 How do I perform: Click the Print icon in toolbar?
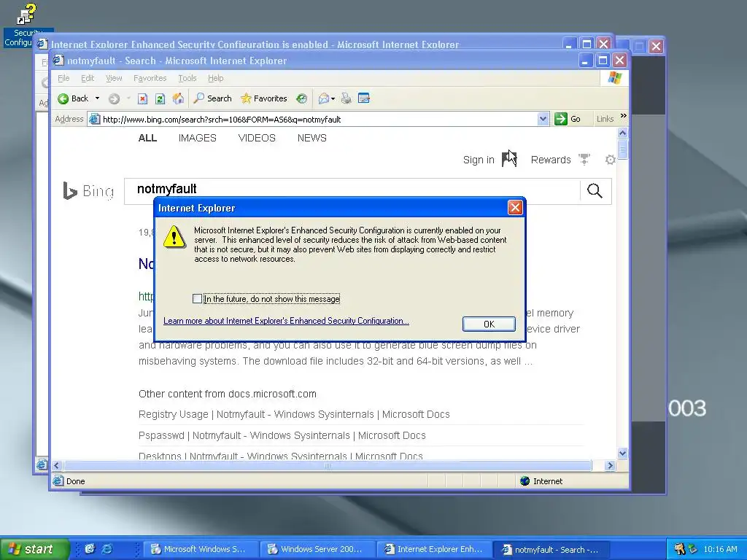[347, 98]
